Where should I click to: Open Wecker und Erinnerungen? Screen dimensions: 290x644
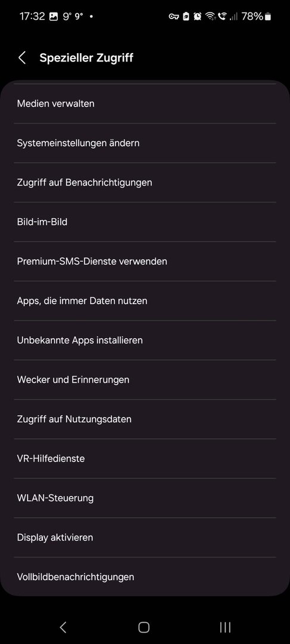[x=145, y=379]
